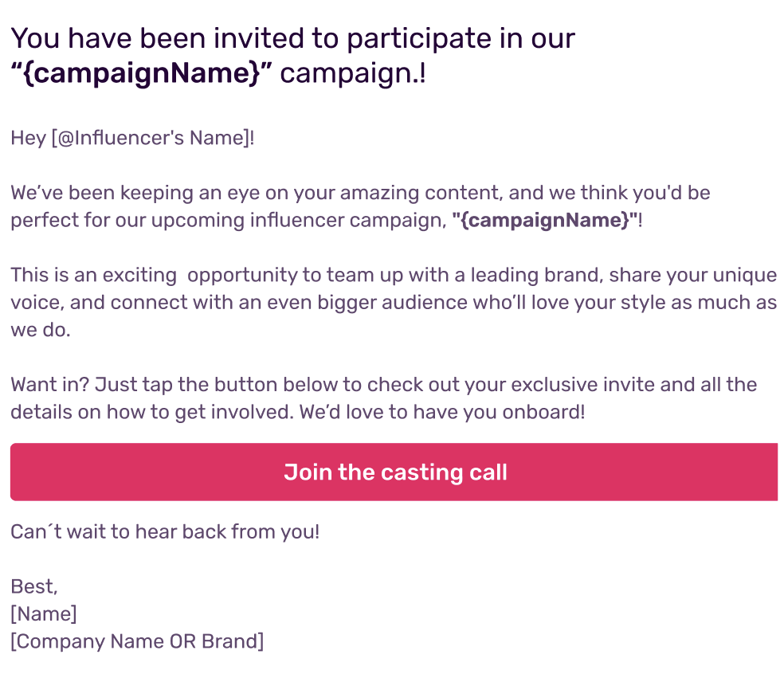Click the words we do. ending paragraph
This screenshot has width=784, height=674.
click(41, 330)
